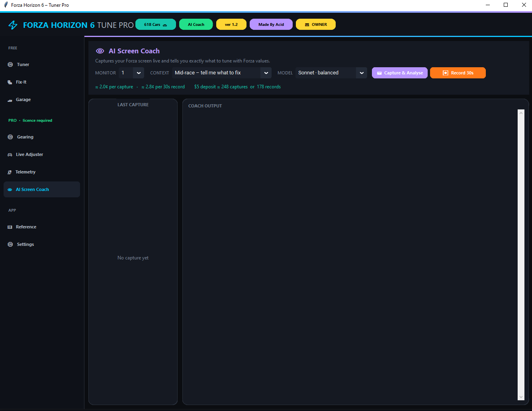Maximize the Tuner Pro window
The width and height of the screenshot is (532, 411).
point(506,5)
